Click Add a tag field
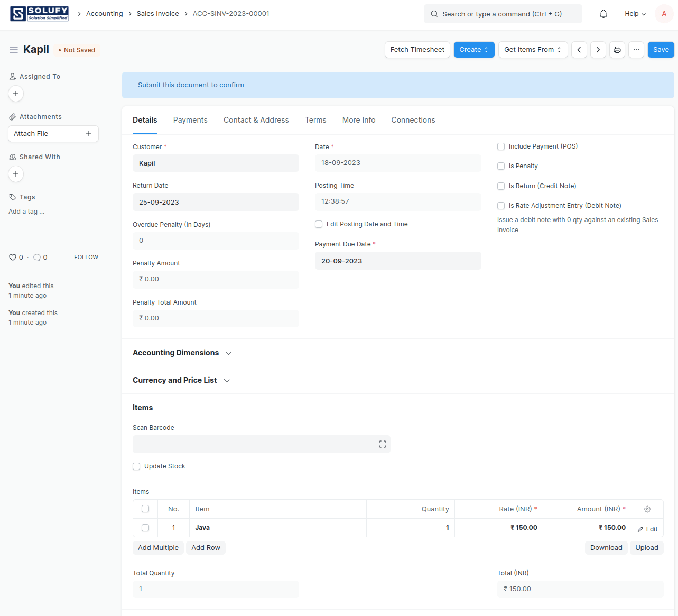678x616 pixels. pyautogui.click(x=26, y=212)
